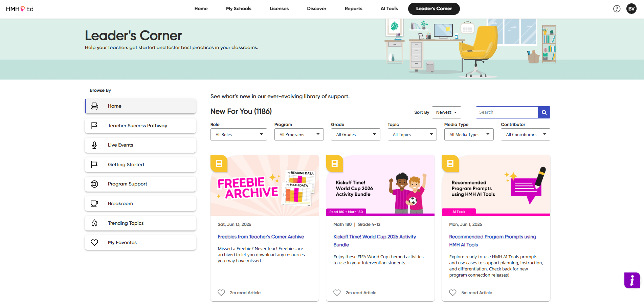Open the Licenses navigation item
This screenshot has width=644, height=307.
tap(279, 9)
